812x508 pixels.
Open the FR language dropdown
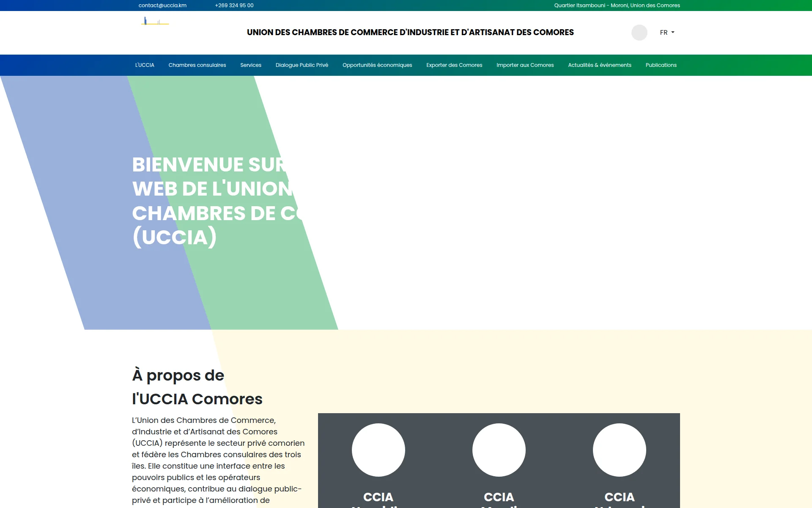(x=667, y=33)
